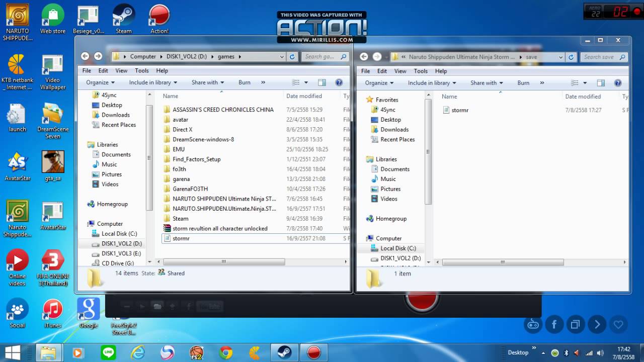
Task: Open the Steam desktop shortcut
Action: [x=124, y=19]
